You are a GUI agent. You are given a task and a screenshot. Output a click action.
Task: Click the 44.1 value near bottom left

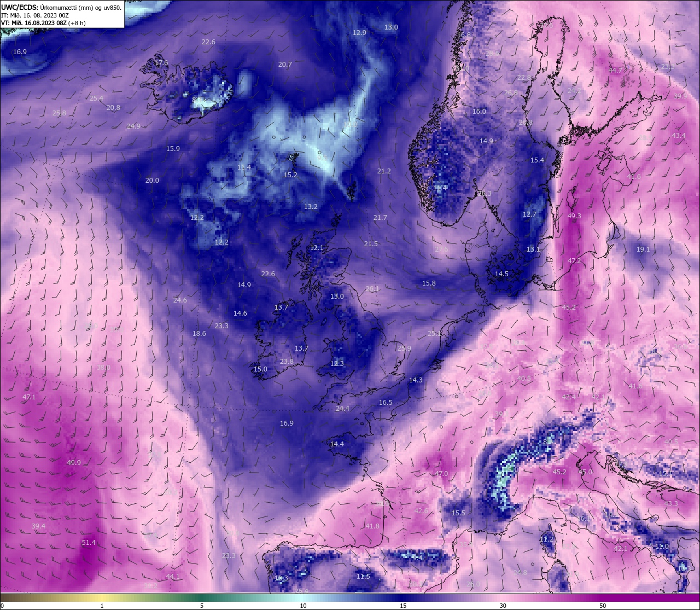click(x=172, y=577)
